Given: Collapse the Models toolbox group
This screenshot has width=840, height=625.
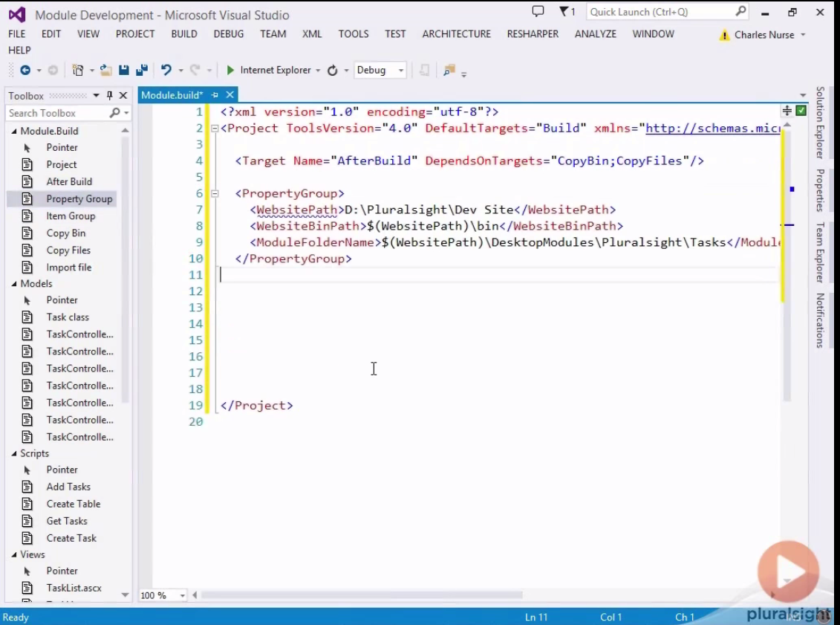Looking at the screenshot, I should (14, 284).
